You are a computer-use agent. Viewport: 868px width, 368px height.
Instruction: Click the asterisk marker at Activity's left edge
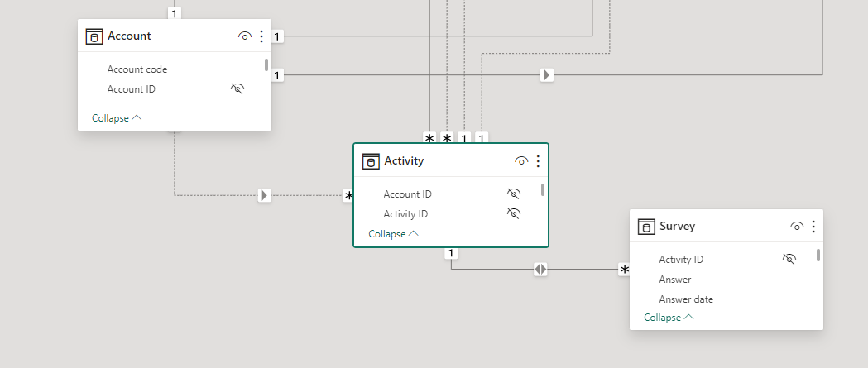pos(348,195)
